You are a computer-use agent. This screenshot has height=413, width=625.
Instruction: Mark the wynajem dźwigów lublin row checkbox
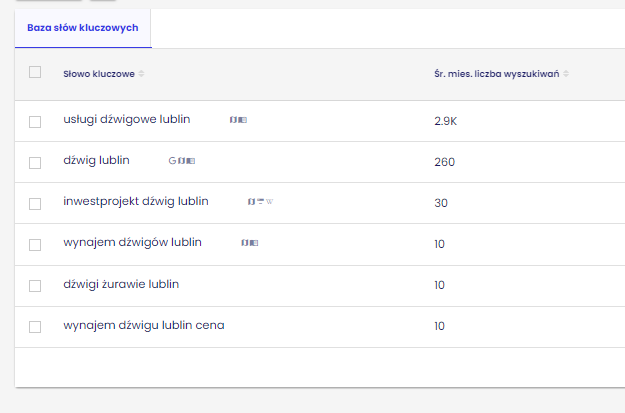click(35, 244)
